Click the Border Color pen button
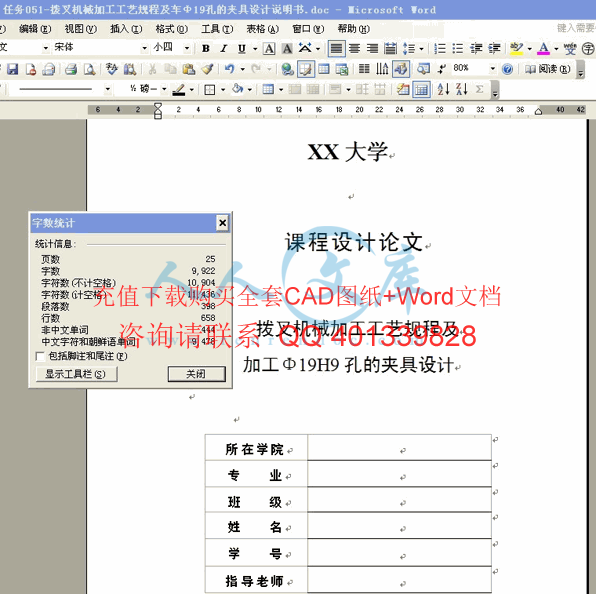 (179, 90)
